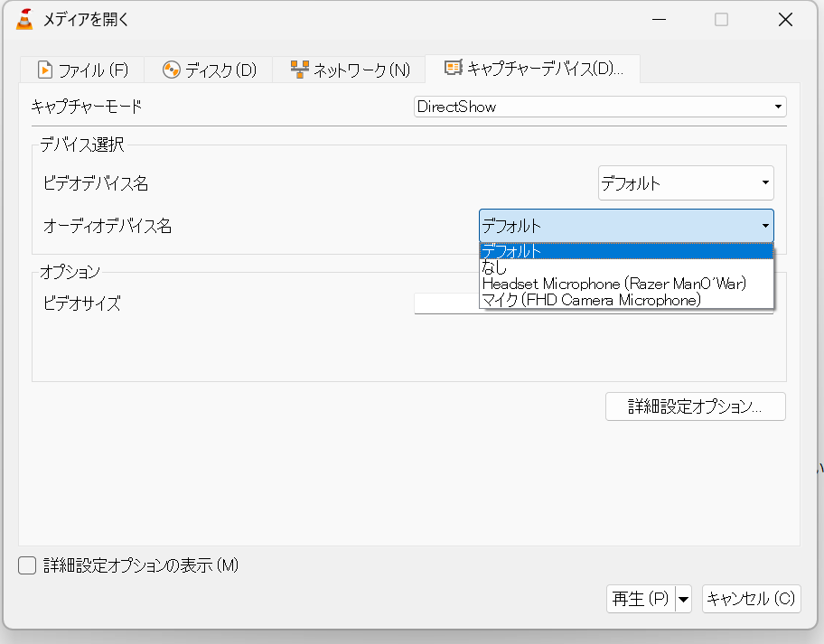Viewport: 824px width, 644px height.
Task: Expand the ビデオデバイス名 dropdown
Action: 686,183
